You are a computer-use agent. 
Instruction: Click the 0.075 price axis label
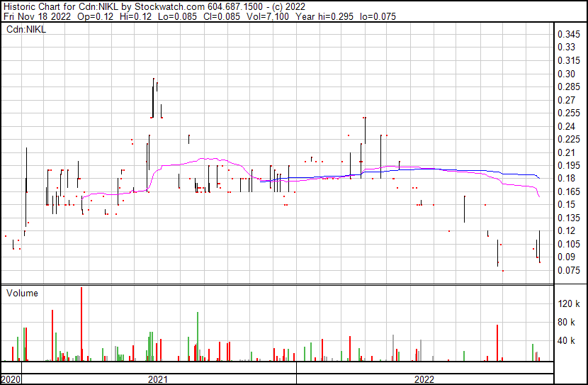[x=570, y=270]
